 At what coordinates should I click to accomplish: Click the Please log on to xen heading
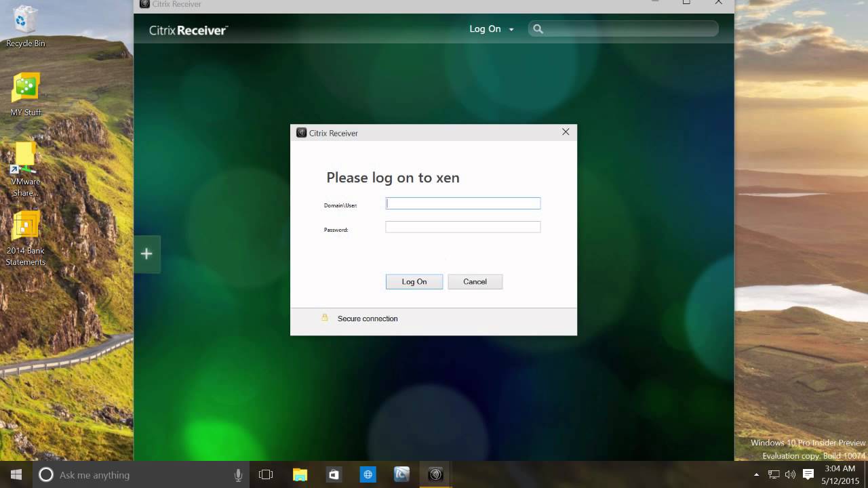click(x=393, y=178)
